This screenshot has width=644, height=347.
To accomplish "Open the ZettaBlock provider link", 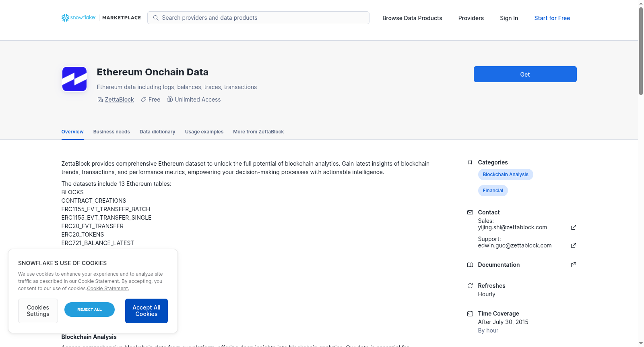I will [x=119, y=100].
